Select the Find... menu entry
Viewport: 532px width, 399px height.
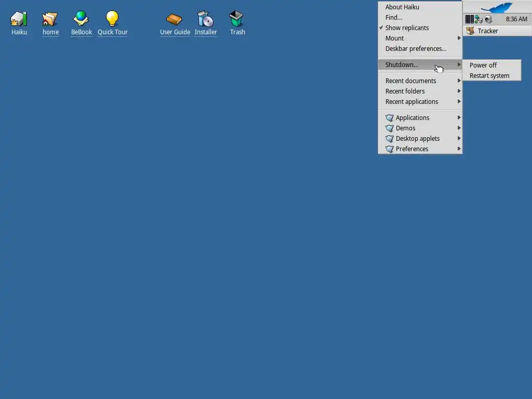pyautogui.click(x=420, y=17)
